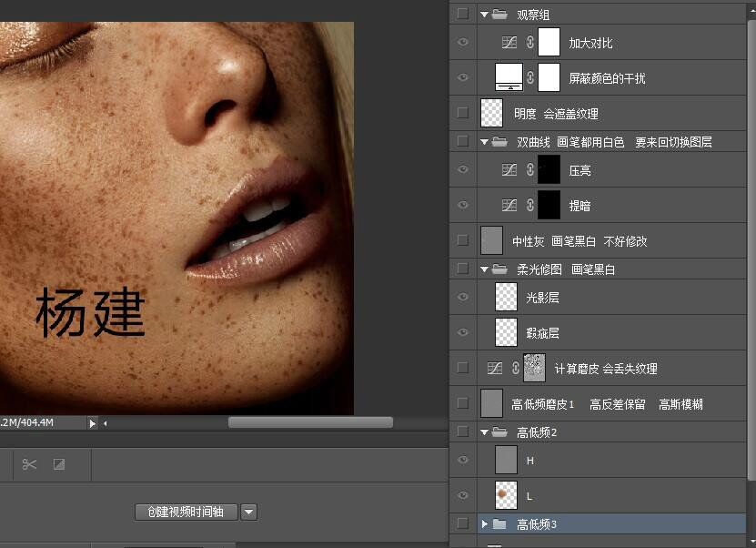The width and height of the screenshot is (756, 548).
Task: Click the folder icon of 高低频3 group
Action: [x=499, y=523]
